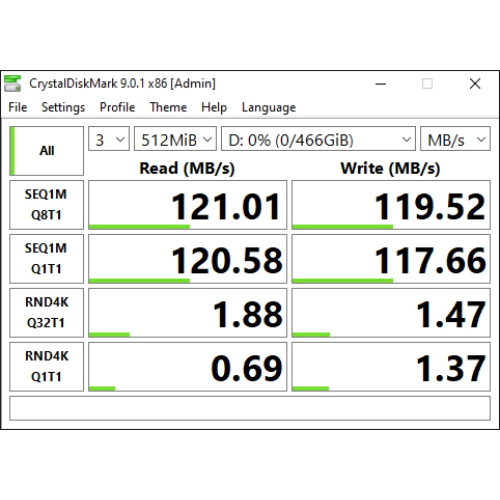
Task: Open the Theme menu
Action: (168, 107)
